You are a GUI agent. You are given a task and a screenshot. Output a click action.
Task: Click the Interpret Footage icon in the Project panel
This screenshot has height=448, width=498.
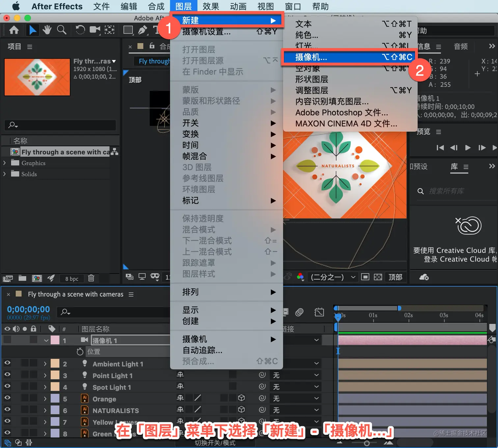8,278
